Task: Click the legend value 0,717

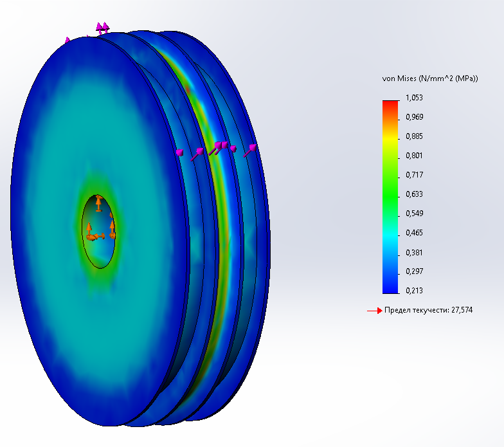Action: (414, 175)
